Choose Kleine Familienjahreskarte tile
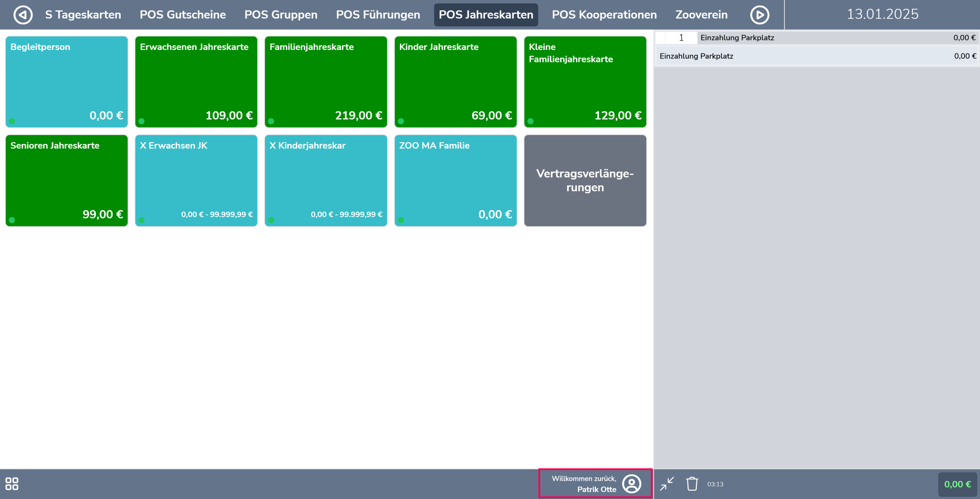The height and width of the screenshot is (499, 980). pos(585,82)
